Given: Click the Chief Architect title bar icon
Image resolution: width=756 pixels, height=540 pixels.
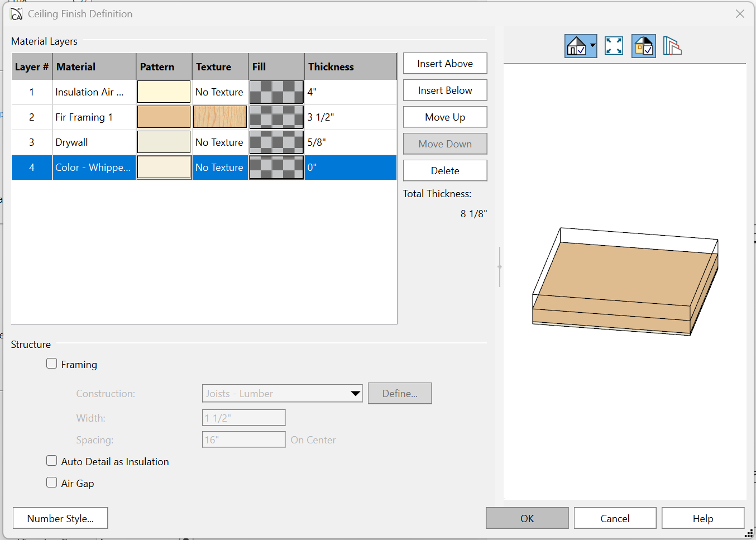Looking at the screenshot, I should click(16, 14).
